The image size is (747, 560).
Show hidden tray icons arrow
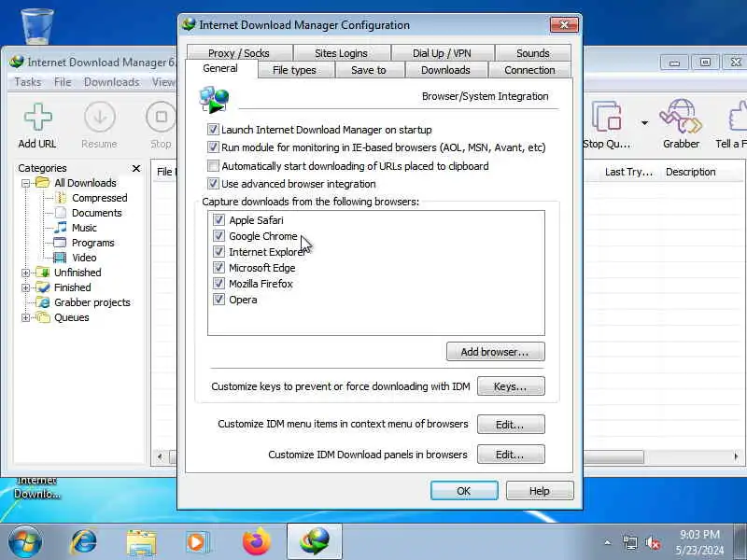pyautogui.click(x=608, y=542)
